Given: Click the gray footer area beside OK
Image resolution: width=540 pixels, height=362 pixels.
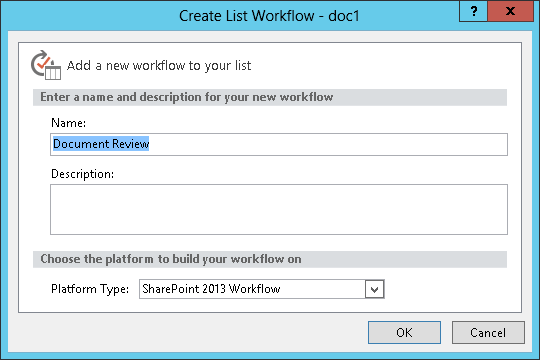Looking at the screenshot, I should click(x=193, y=332).
